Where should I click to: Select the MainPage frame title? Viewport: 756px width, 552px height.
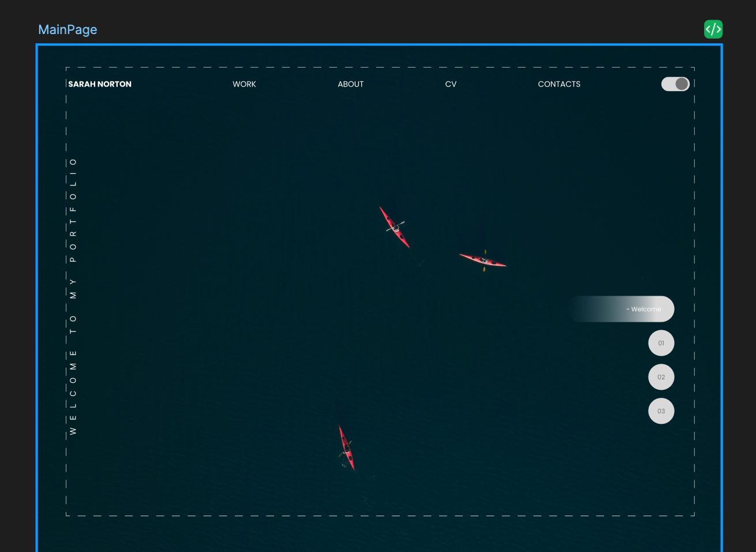(68, 29)
